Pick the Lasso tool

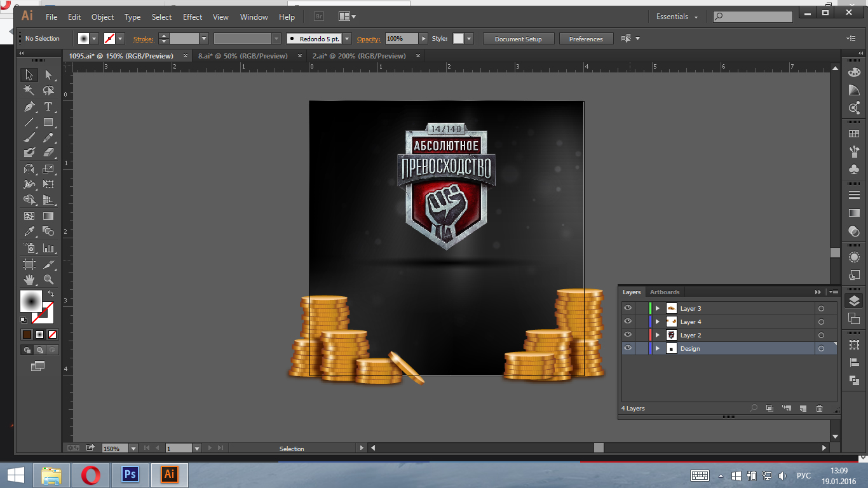click(48, 91)
